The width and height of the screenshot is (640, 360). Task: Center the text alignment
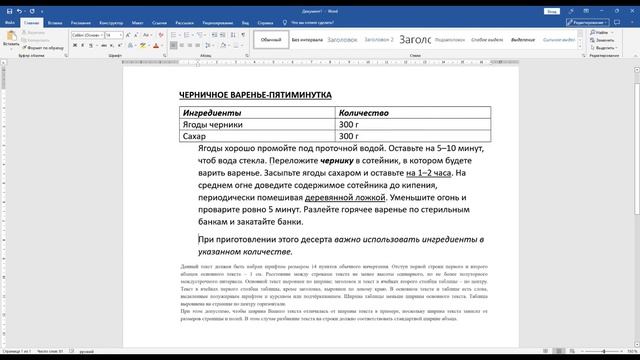click(x=182, y=45)
